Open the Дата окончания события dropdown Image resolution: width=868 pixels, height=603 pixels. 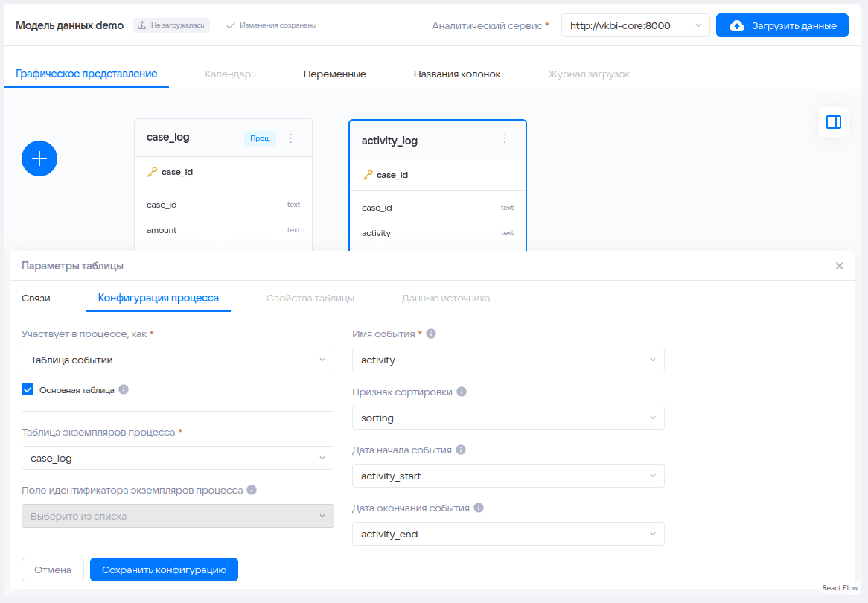pos(508,534)
